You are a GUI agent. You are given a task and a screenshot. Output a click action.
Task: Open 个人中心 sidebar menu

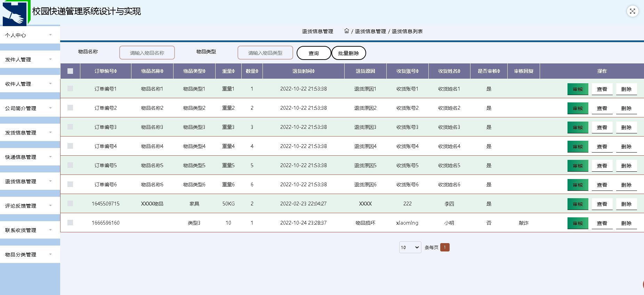click(30, 35)
